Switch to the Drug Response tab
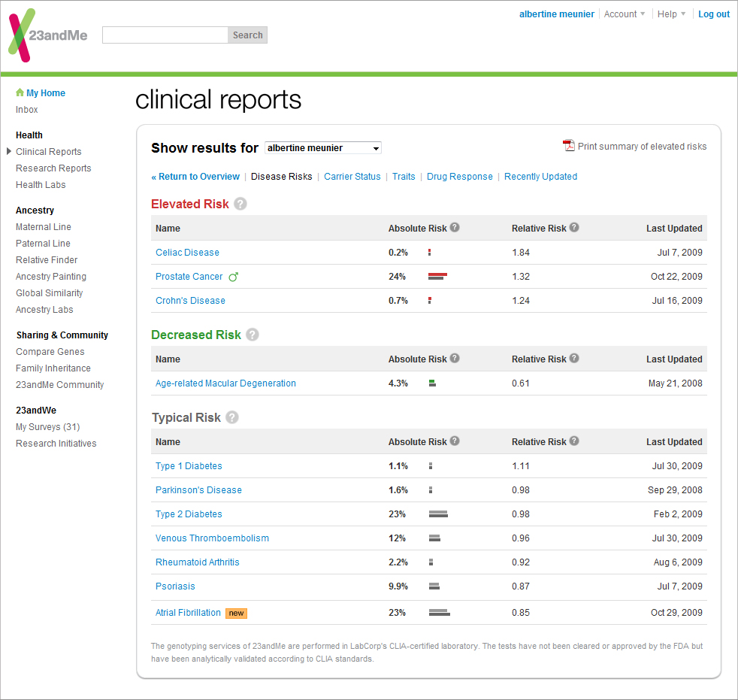Screen dimensions: 738x700 (460, 177)
